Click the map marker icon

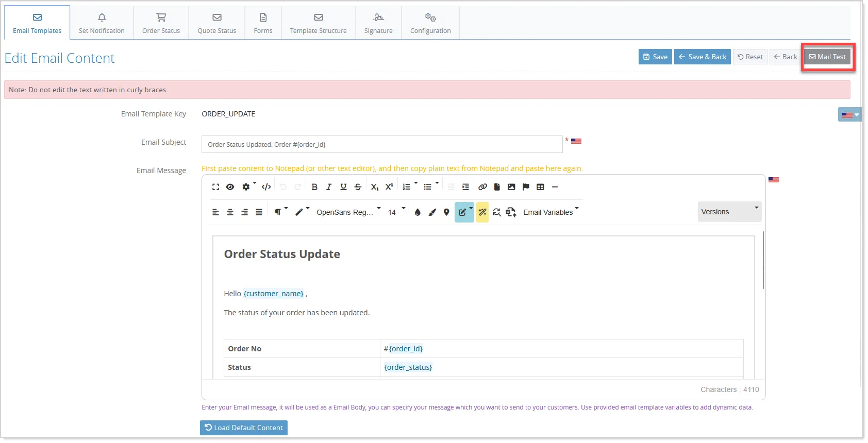[446, 212]
